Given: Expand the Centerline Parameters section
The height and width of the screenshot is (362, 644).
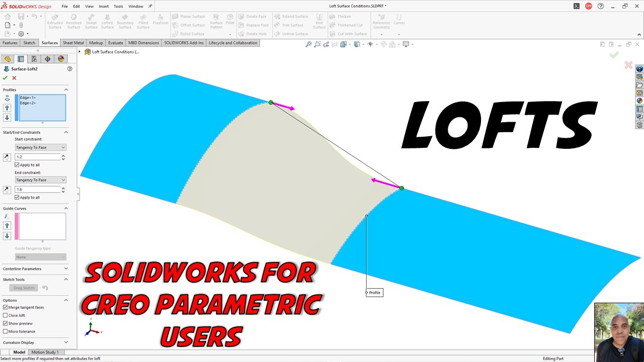Looking at the screenshot, I should pos(66,269).
